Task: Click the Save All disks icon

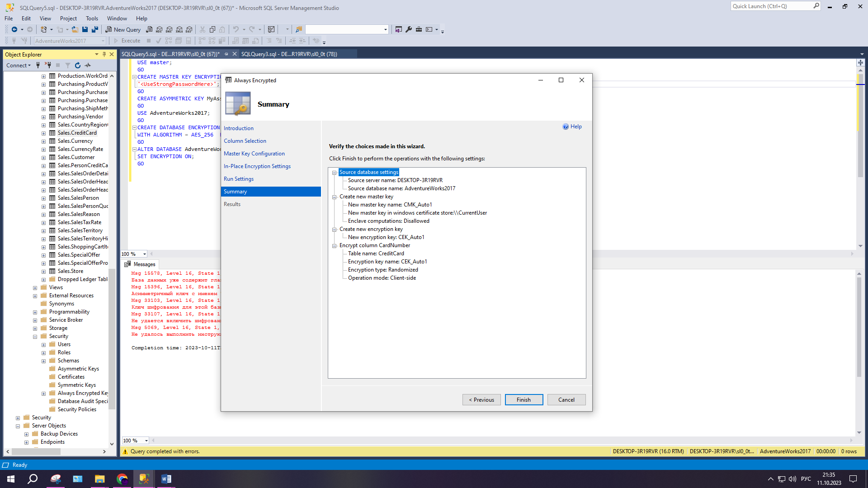Action: coord(95,29)
